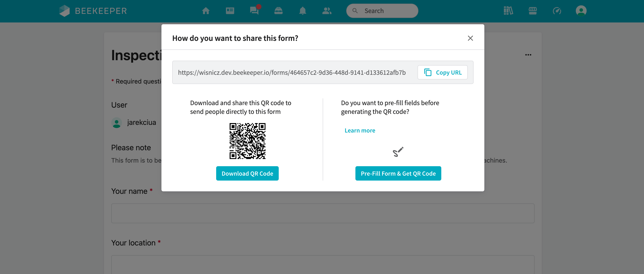
Task: Follow the Learn more link
Action: 360,130
